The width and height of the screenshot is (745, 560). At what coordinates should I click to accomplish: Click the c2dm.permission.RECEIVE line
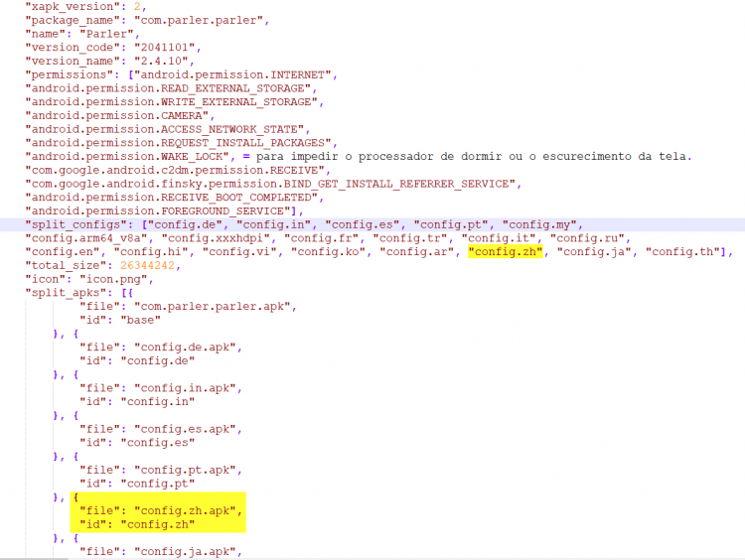175,170
